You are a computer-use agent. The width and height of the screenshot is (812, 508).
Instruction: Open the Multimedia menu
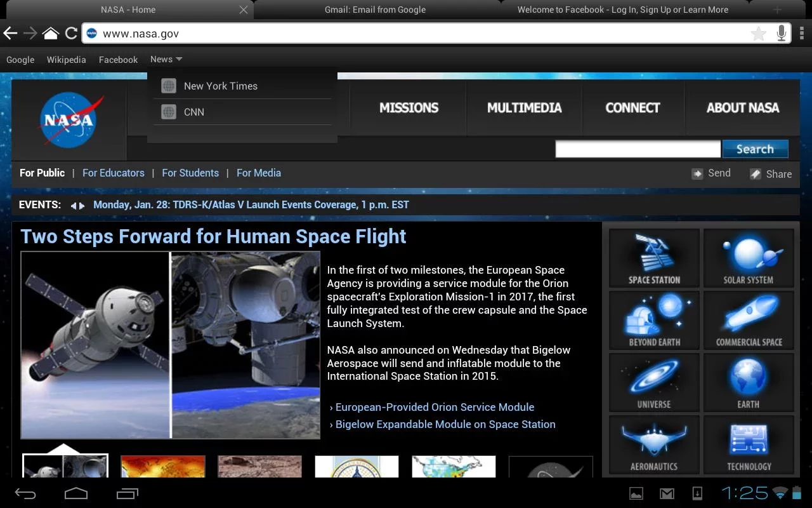pyautogui.click(x=524, y=108)
